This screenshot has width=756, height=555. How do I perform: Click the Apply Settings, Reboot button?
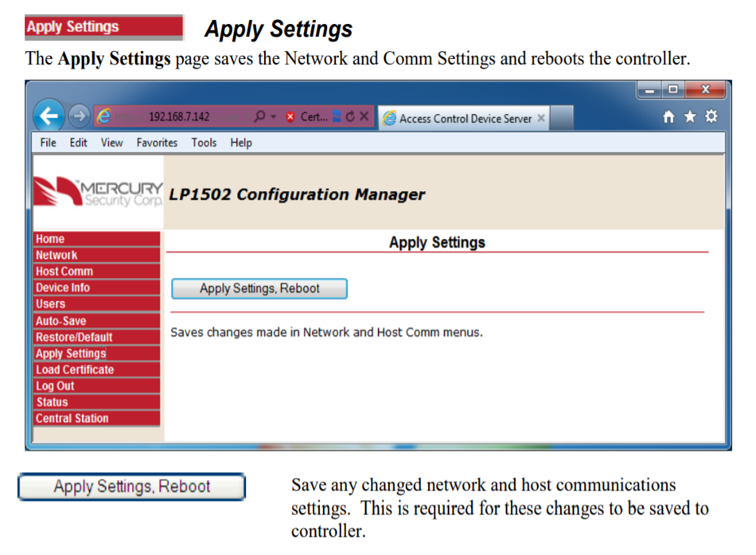259,288
